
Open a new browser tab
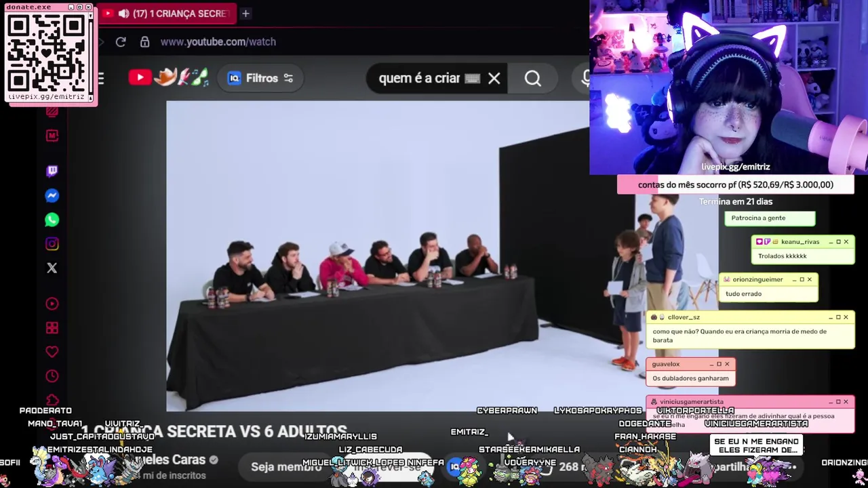point(245,14)
